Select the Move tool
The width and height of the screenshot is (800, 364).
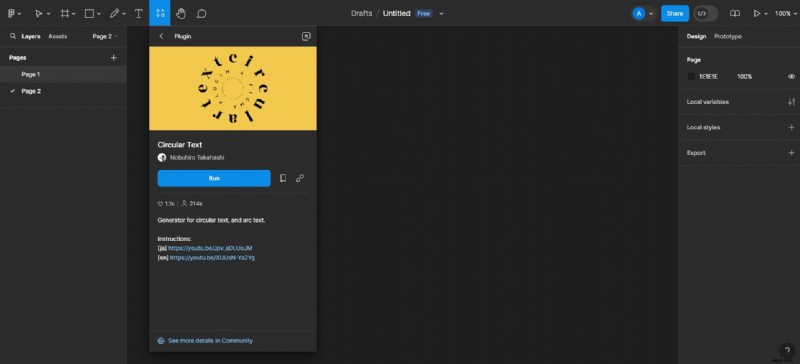38,14
